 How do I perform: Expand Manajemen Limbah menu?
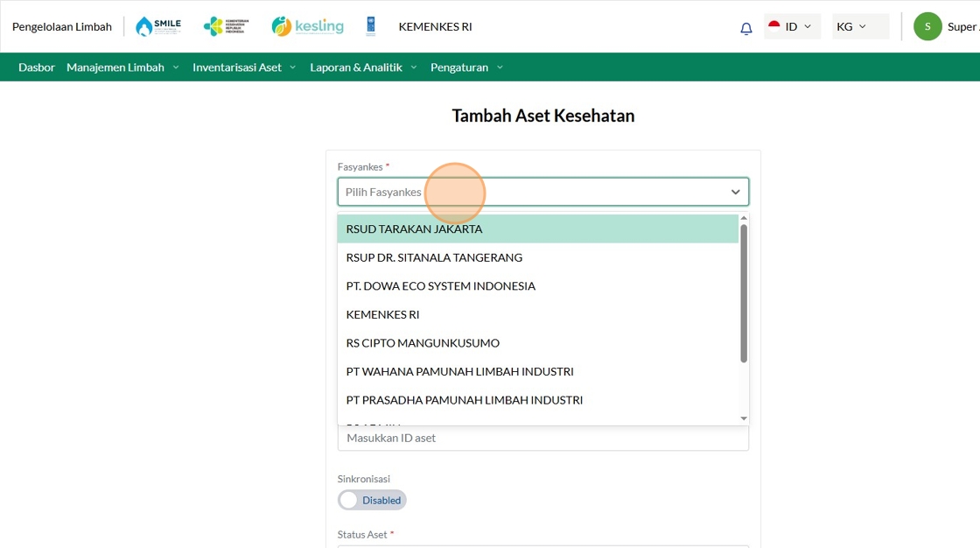point(122,67)
